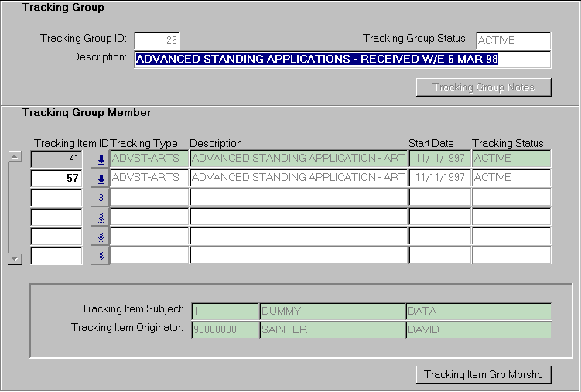Click the arrow icon in the fifth row
Screen dimensions: 581x392
coord(101,237)
